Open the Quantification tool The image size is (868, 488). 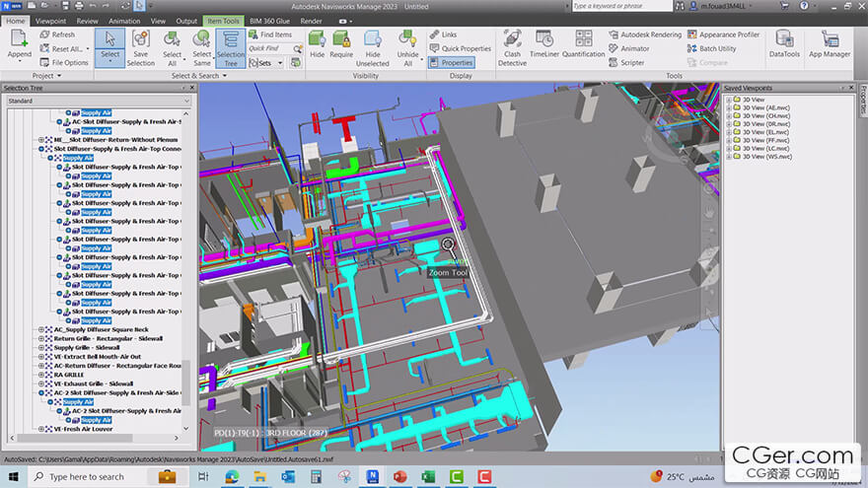(x=584, y=44)
